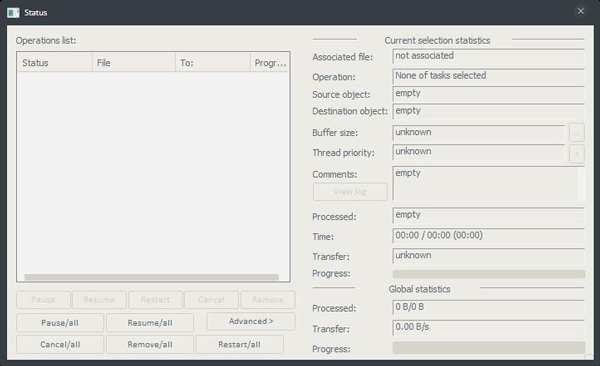
Task: Click the empty operations list area
Action: [153, 172]
